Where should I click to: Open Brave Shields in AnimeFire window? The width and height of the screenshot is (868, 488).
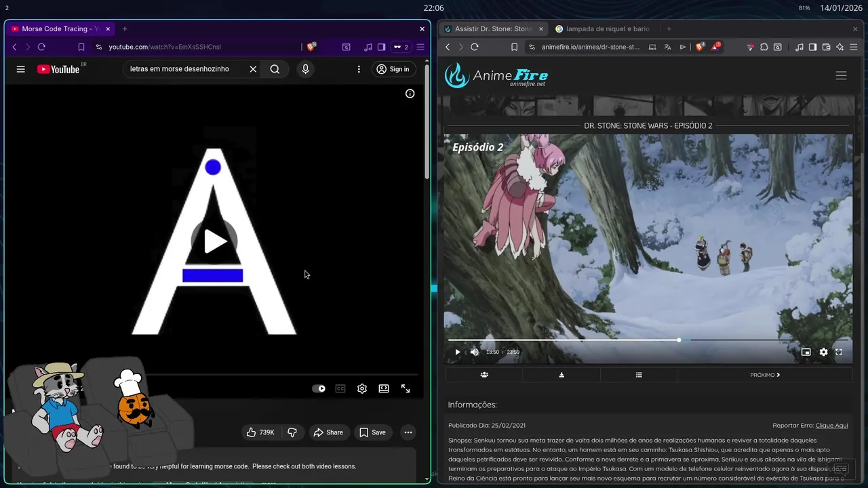click(701, 47)
